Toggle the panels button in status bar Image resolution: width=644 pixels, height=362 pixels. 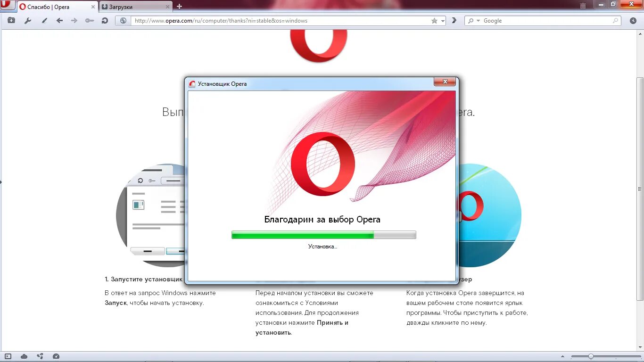pyautogui.click(x=8, y=357)
